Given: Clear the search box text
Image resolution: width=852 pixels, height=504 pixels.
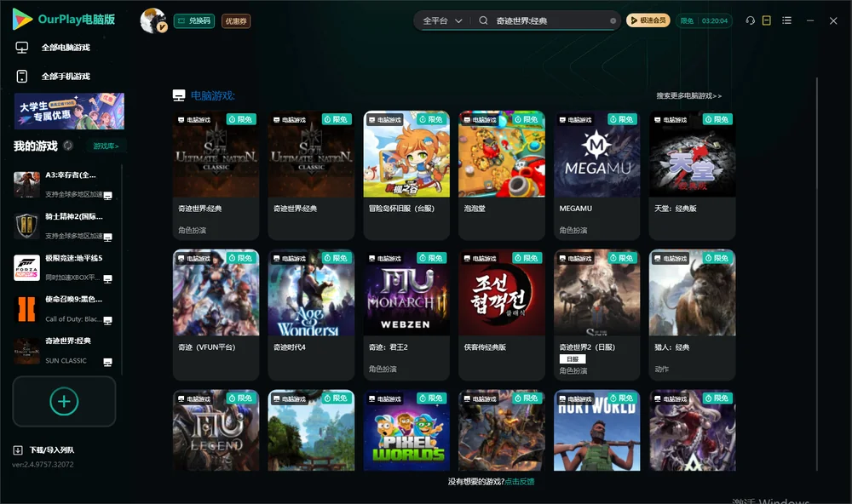Looking at the screenshot, I should tap(613, 21).
